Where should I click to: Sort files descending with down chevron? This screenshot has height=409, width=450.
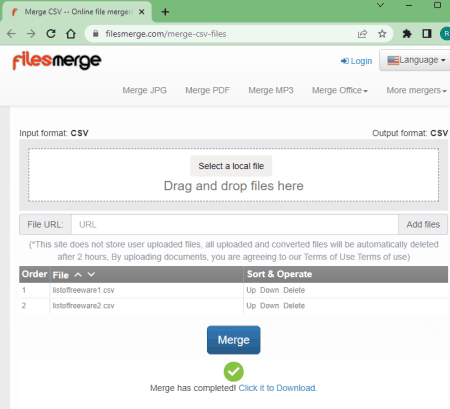[x=91, y=274]
